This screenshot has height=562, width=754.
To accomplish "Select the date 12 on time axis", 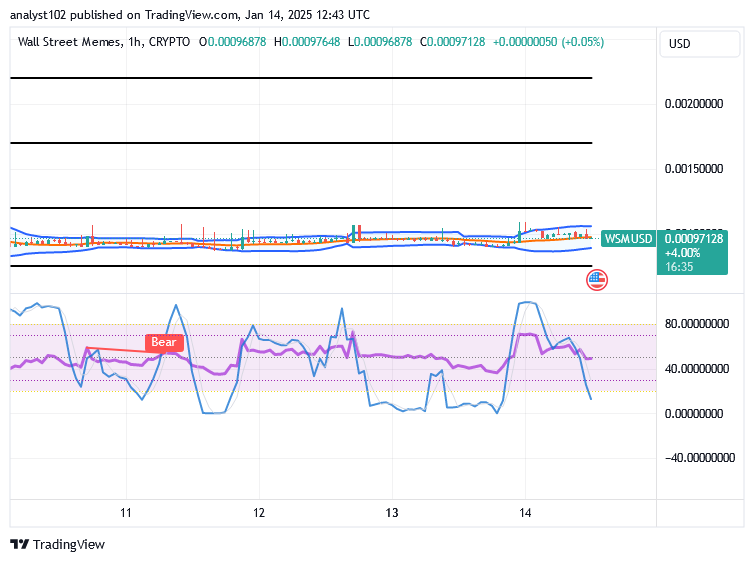I will pyautogui.click(x=259, y=513).
